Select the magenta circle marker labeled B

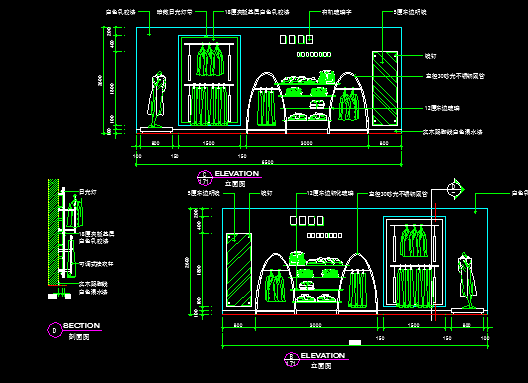[291, 360]
